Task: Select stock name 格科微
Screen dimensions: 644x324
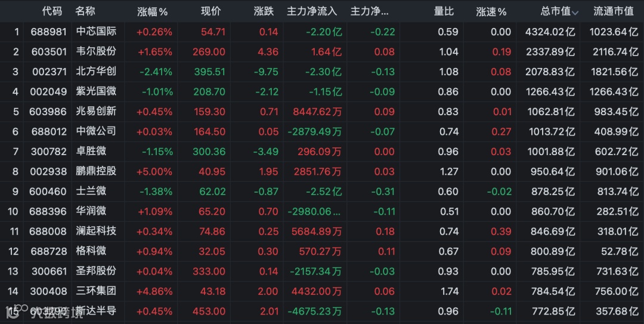Action: [x=91, y=251]
